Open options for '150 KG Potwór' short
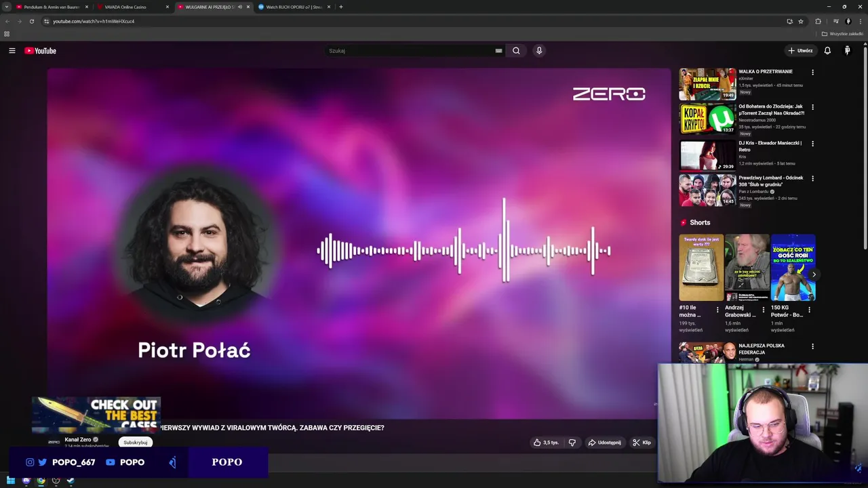The height and width of the screenshot is (488, 868). [x=809, y=310]
